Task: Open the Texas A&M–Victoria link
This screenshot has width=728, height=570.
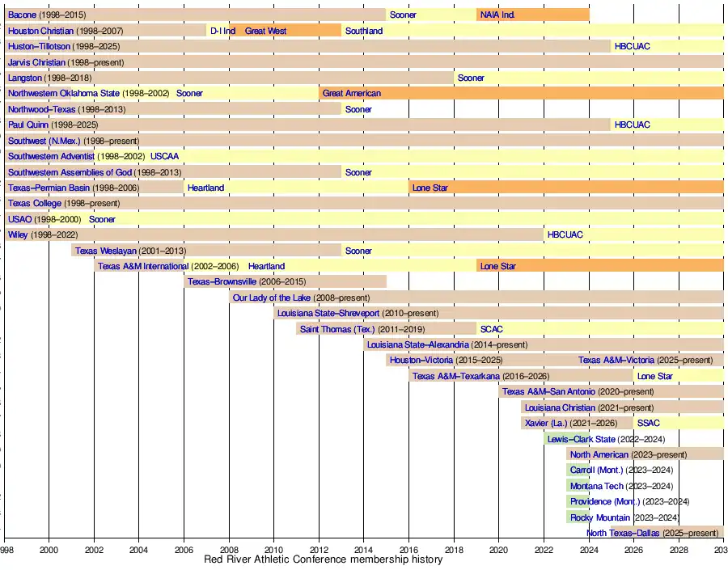Action: click(616, 361)
